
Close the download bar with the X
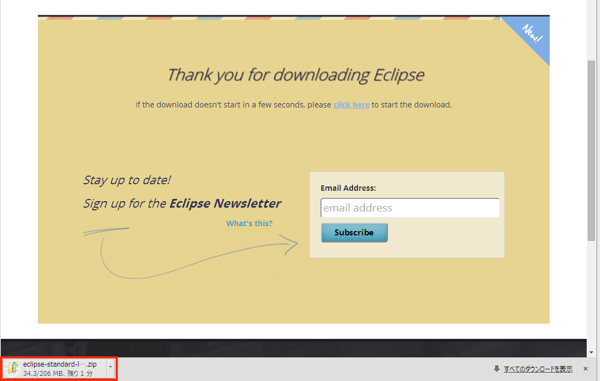click(585, 369)
